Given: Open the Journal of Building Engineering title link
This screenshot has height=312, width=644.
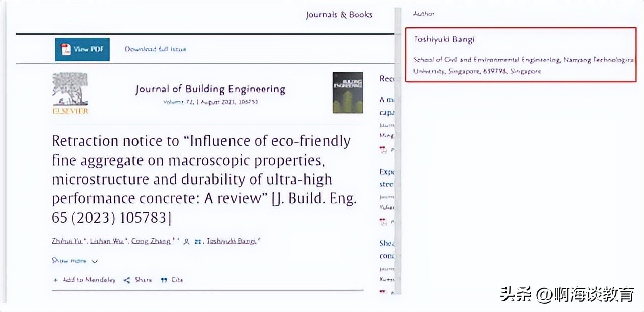Looking at the screenshot, I should click(x=210, y=90).
